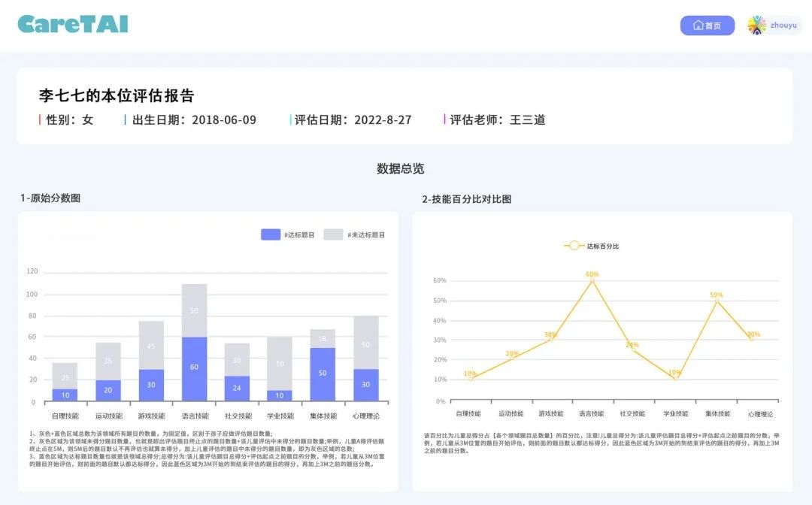Click the 1-原始分数图 section heading

click(50, 198)
